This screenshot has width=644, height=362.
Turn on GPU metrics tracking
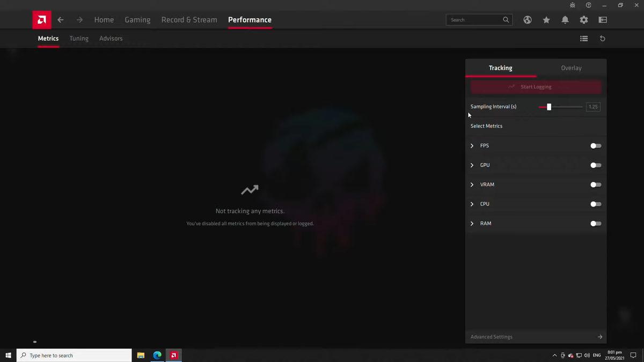596,165
